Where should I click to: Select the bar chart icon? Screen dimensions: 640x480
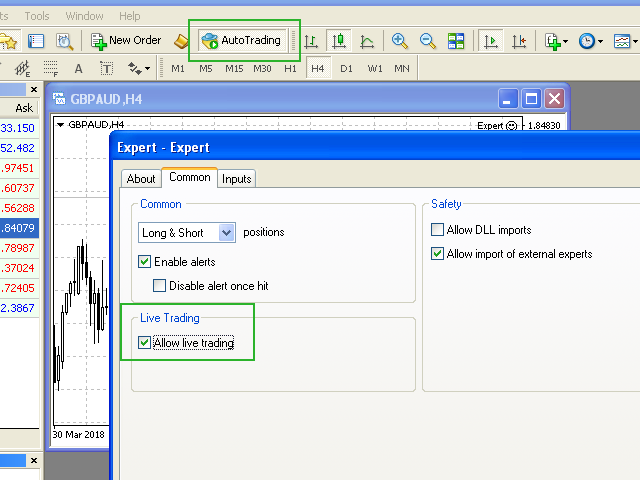click(311, 41)
